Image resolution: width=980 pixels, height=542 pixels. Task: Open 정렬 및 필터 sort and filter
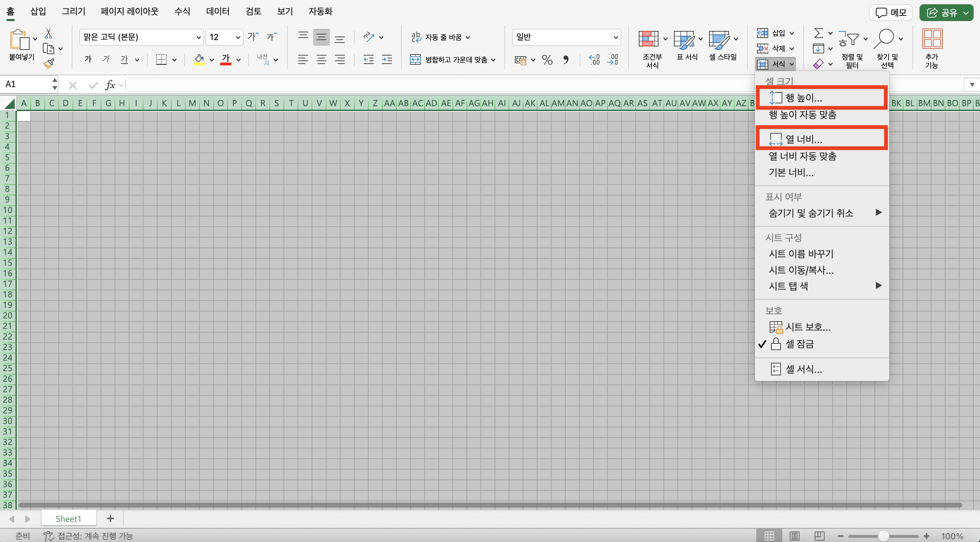click(852, 49)
